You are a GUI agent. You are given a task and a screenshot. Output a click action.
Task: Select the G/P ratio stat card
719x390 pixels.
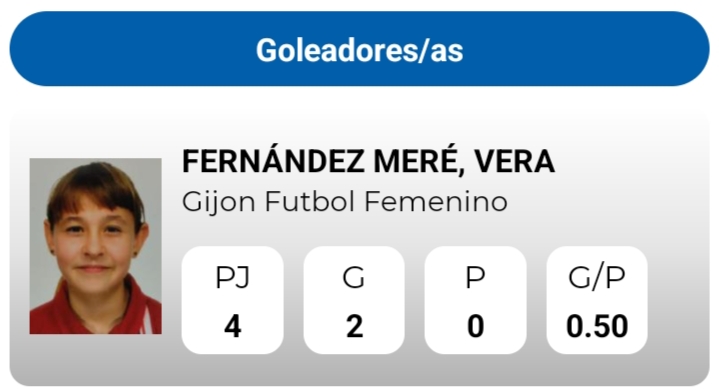(x=597, y=300)
